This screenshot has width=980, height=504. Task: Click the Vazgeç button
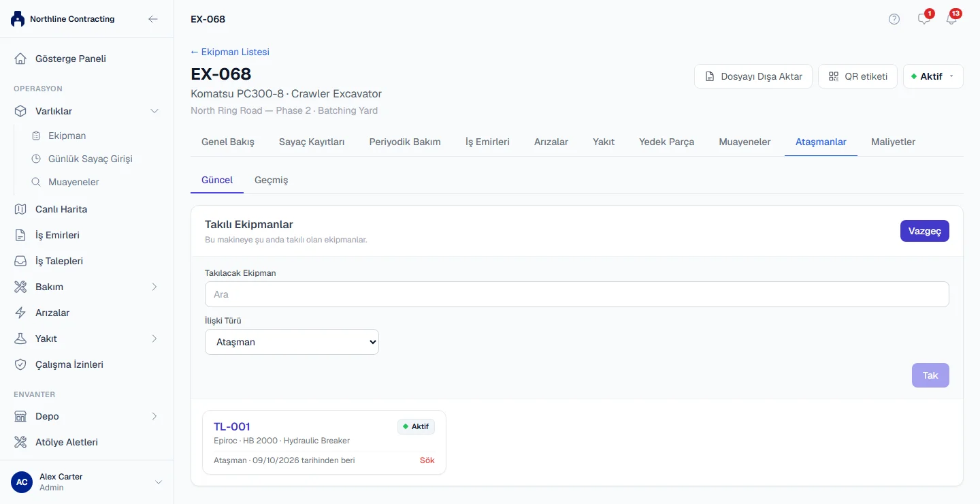pos(925,231)
